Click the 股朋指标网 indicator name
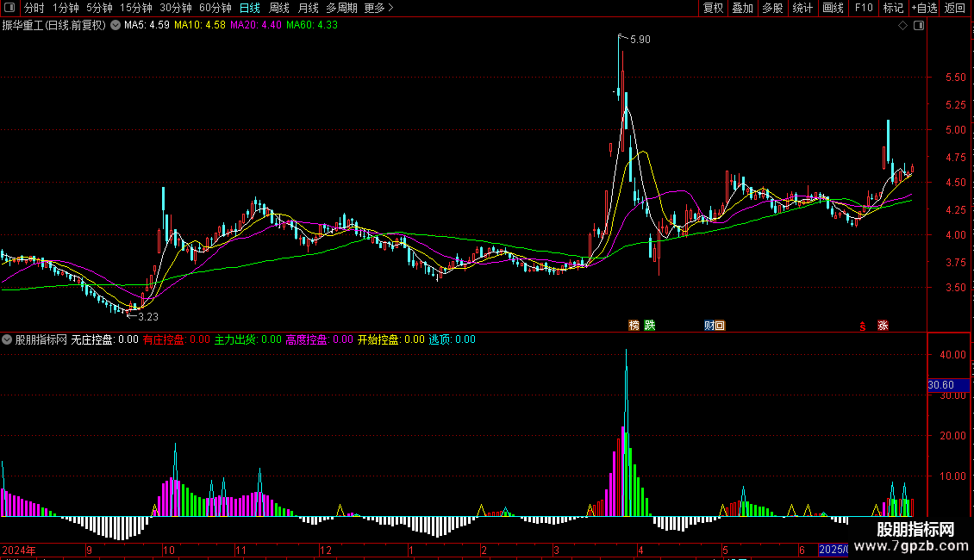 41,339
